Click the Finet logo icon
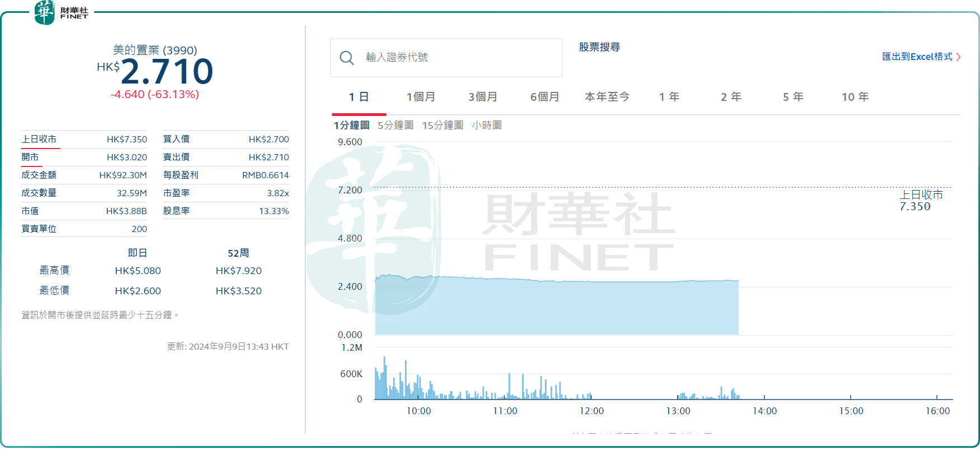This screenshot has width=980, height=459. coord(45,12)
